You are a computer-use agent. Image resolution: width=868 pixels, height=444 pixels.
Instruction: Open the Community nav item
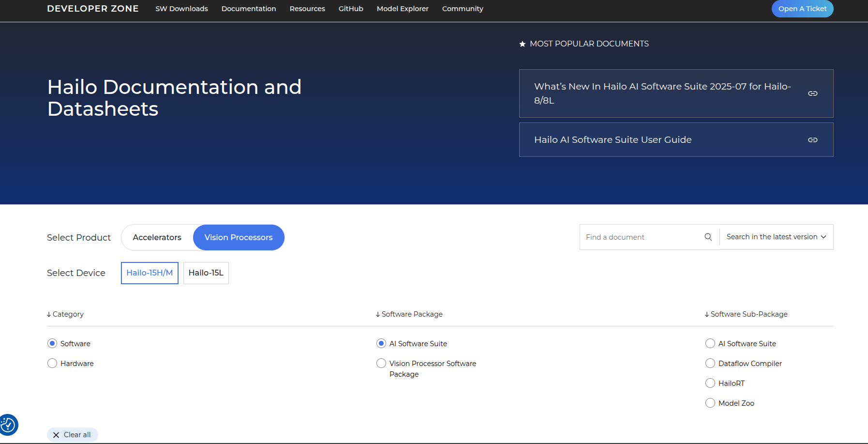pyautogui.click(x=463, y=9)
